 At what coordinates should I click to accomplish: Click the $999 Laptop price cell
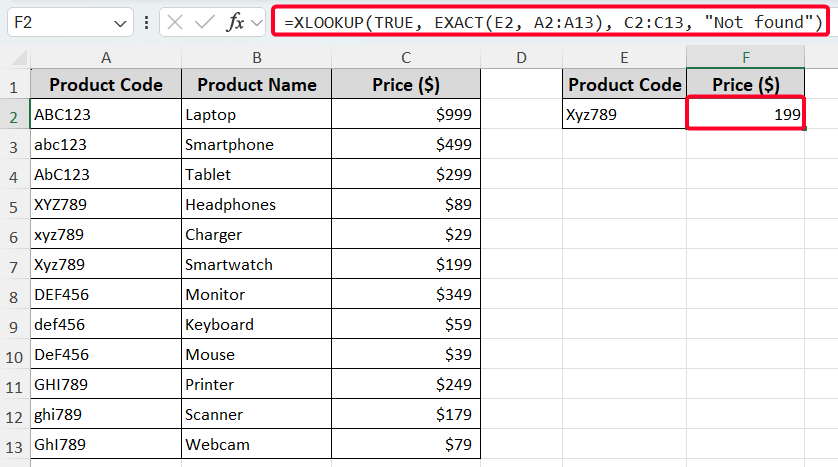click(406, 115)
